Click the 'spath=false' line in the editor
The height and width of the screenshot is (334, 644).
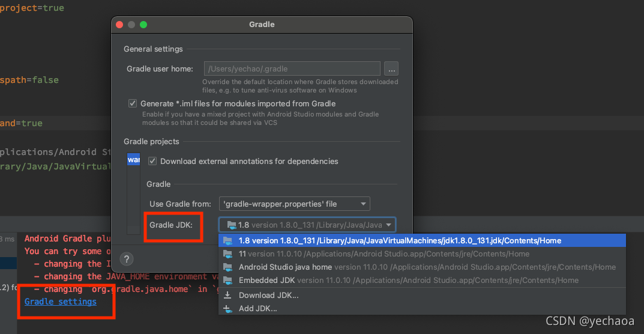[x=29, y=80]
